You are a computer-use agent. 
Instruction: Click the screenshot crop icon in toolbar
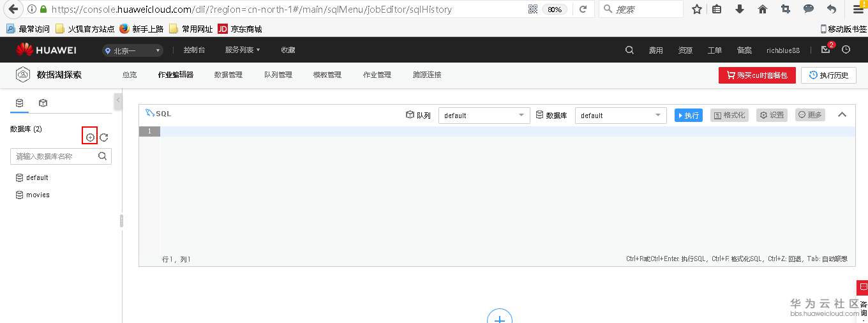pos(786,9)
